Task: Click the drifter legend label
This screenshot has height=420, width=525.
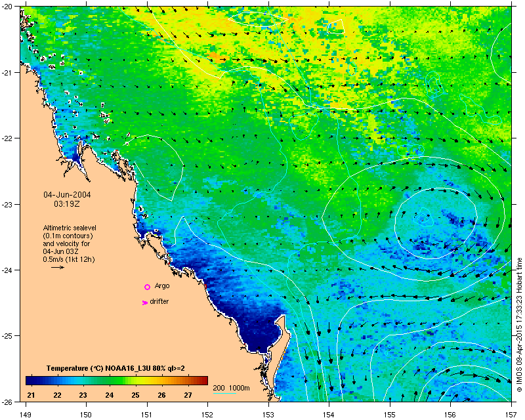Action: click(159, 301)
